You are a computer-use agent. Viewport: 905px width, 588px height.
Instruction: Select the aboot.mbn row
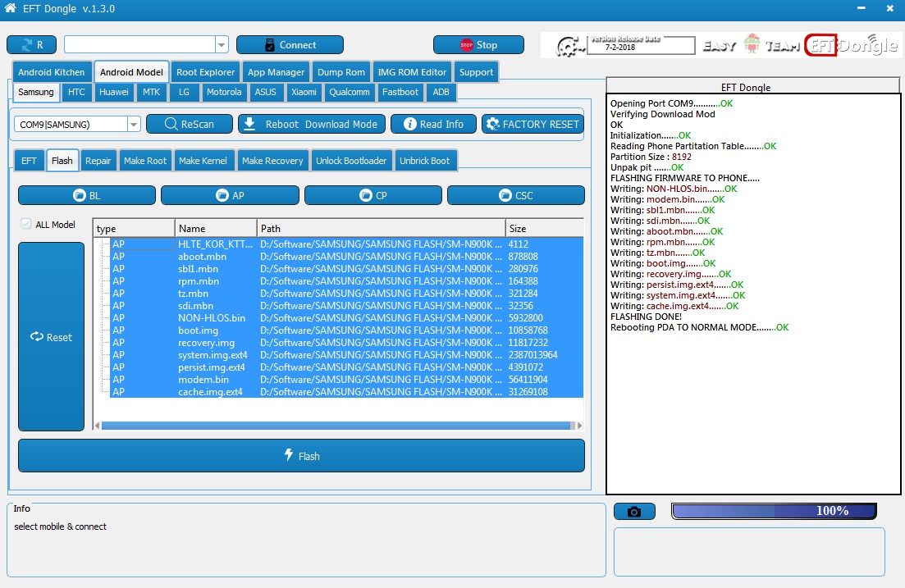coord(346,256)
